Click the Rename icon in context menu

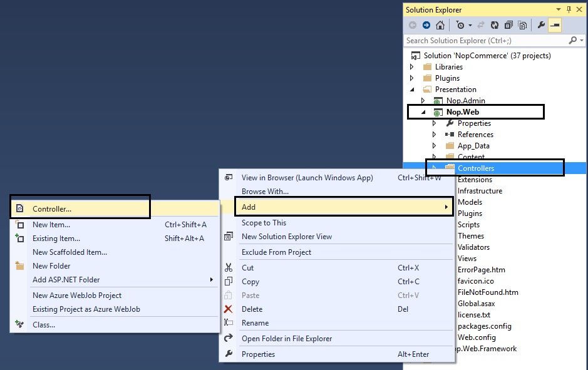(x=229, y=322)
